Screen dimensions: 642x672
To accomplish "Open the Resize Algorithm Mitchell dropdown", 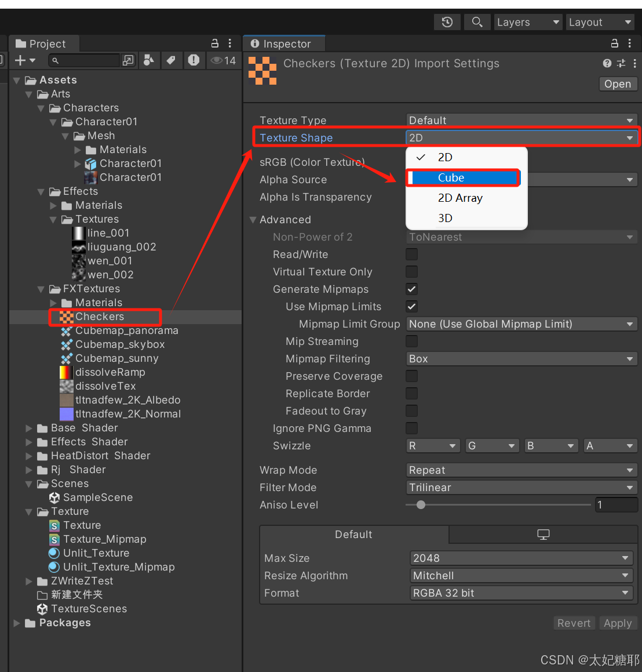I will pyautogui.click(x=521, y=576).
